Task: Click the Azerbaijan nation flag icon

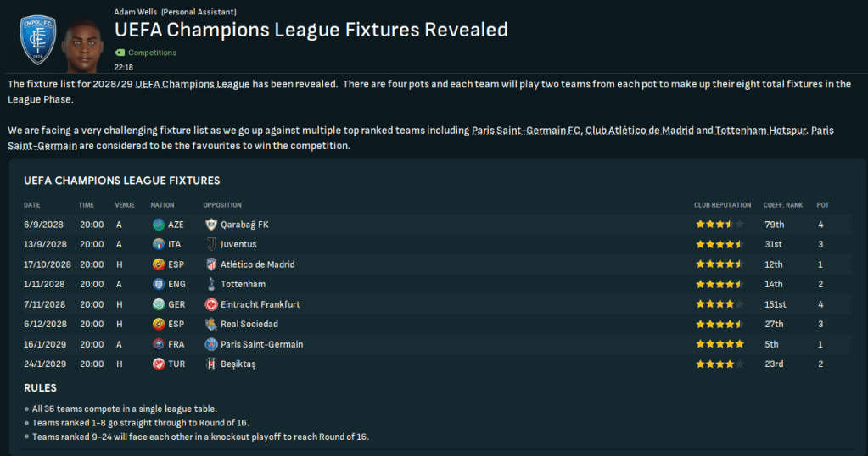Action: [x=158, y=225]
